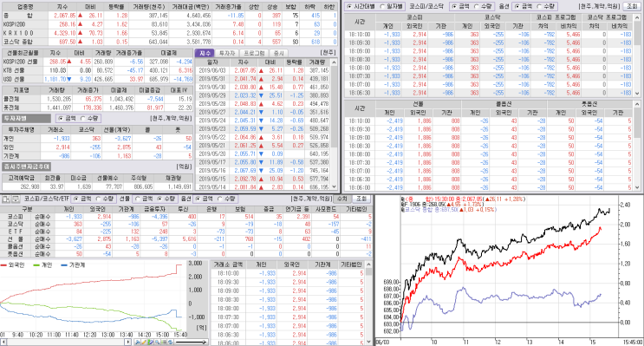Screen dimensions: 644x346
Task: Click the KOSPI200 row in sector index table
Action: pos(169,24)
